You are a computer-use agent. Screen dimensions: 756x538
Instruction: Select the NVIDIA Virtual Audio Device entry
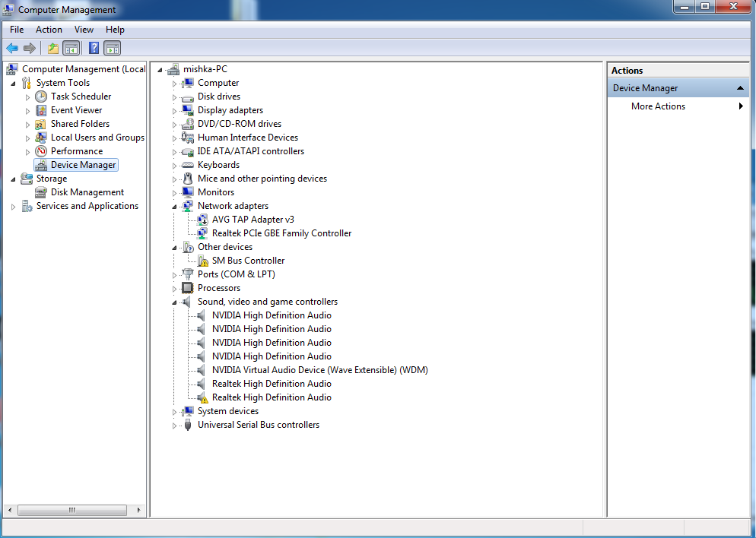pos(319,370)
